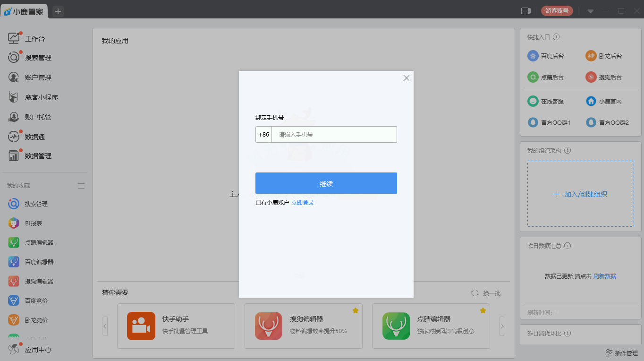Launch 卧龙竞价 from favorites
Image resolution: width=644 pixels, height=361 pixels.
click(x=28, y=320)
